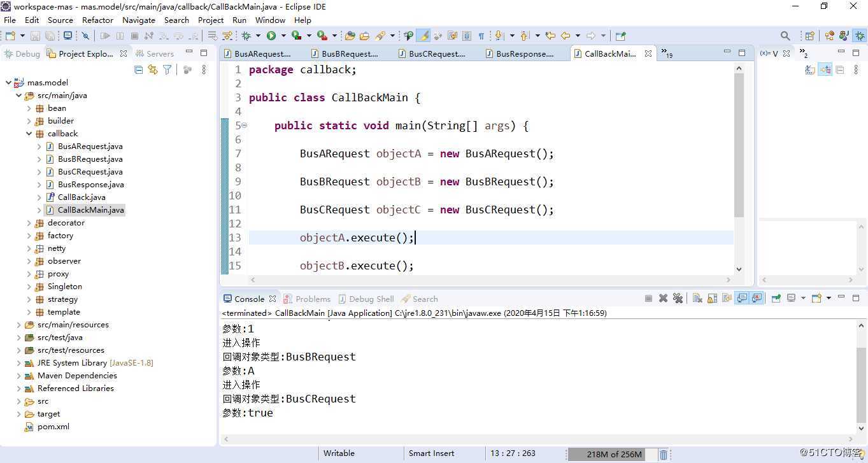
Task: Click Clear Console icon
Action: [x=697, y=298]
